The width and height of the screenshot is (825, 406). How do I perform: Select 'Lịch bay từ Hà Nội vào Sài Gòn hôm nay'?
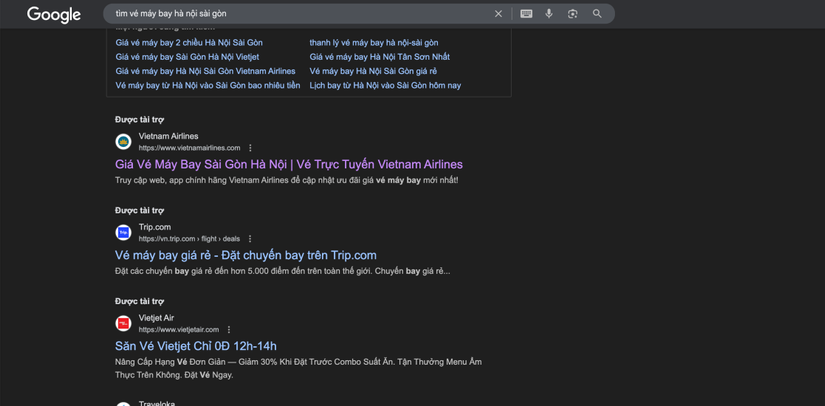(385, 85)
